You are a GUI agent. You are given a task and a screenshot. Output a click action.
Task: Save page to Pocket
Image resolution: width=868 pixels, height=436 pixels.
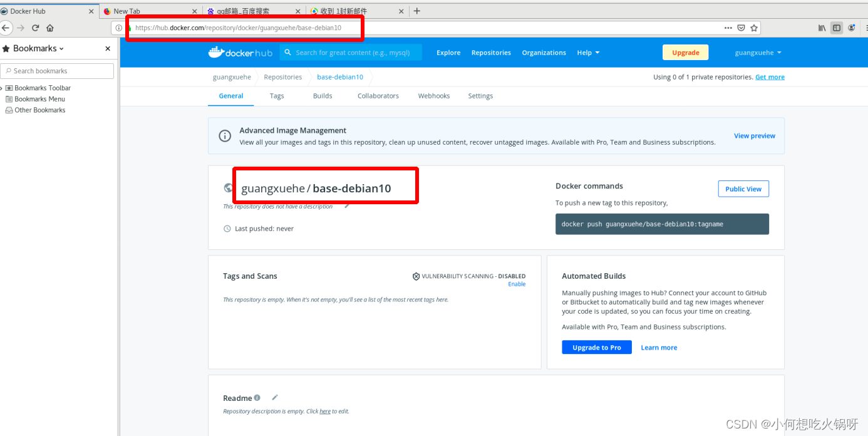tap(741, 28)
